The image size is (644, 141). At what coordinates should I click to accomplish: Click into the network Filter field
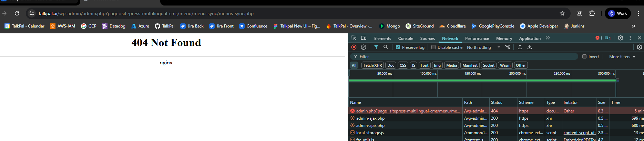464,57
